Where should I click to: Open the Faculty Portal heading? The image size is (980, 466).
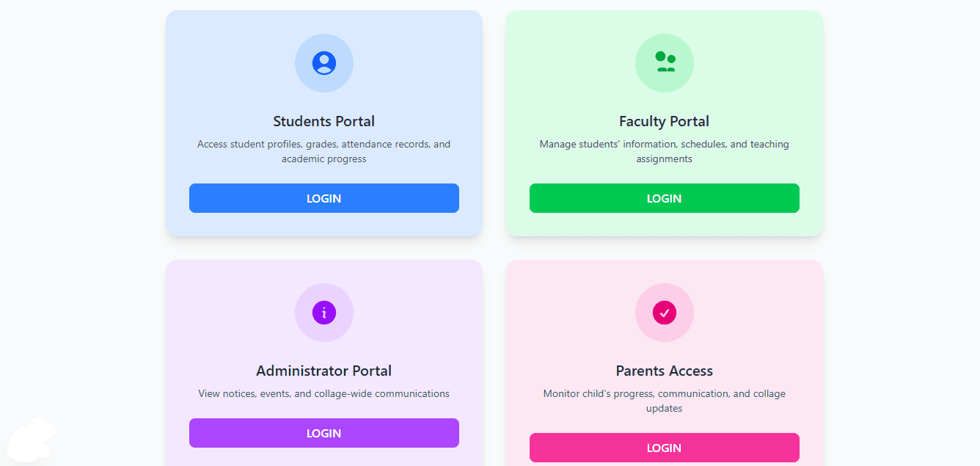click(x=665, y=121)
